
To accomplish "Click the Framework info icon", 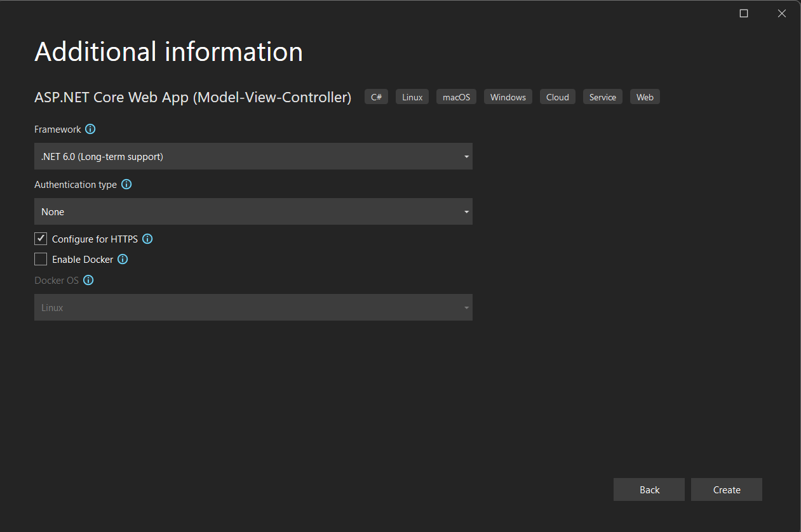I will 90,129.
